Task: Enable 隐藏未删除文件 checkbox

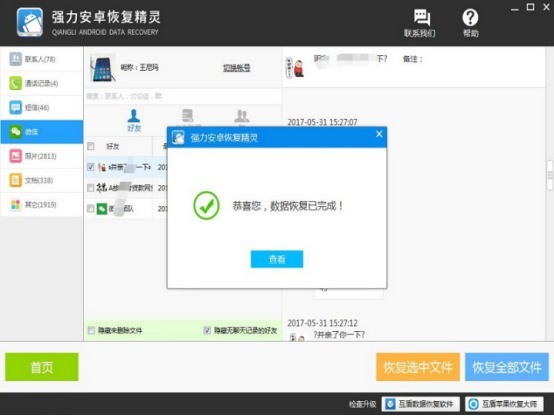Action: click(91, 330)
